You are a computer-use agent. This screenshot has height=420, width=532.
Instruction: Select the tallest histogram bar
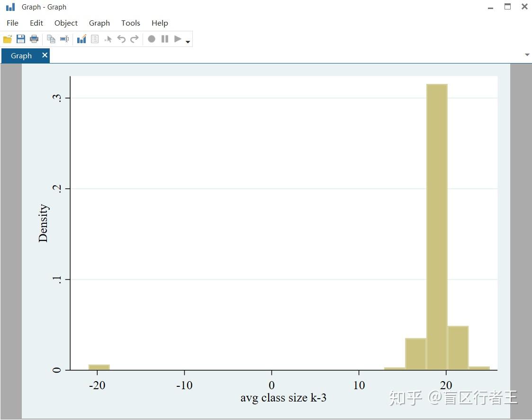(437, 227)
